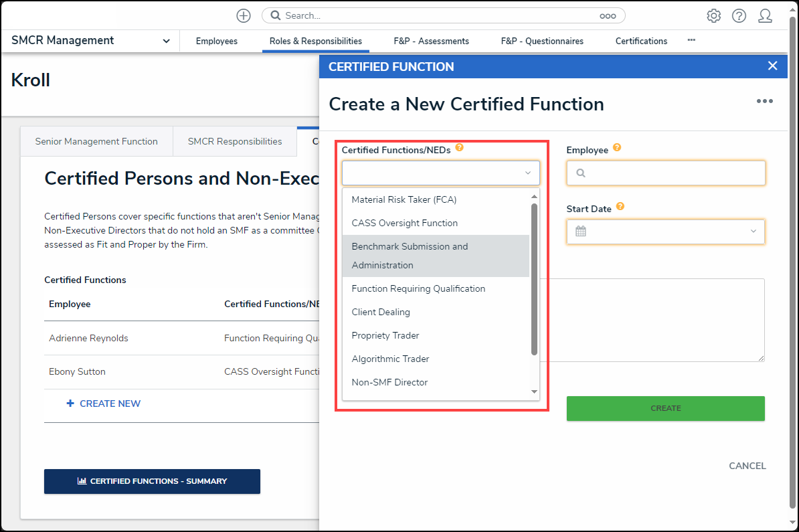Click help icon next to Employee label
Viewport: 799px width, 532px height.
[x=617, y=148]
